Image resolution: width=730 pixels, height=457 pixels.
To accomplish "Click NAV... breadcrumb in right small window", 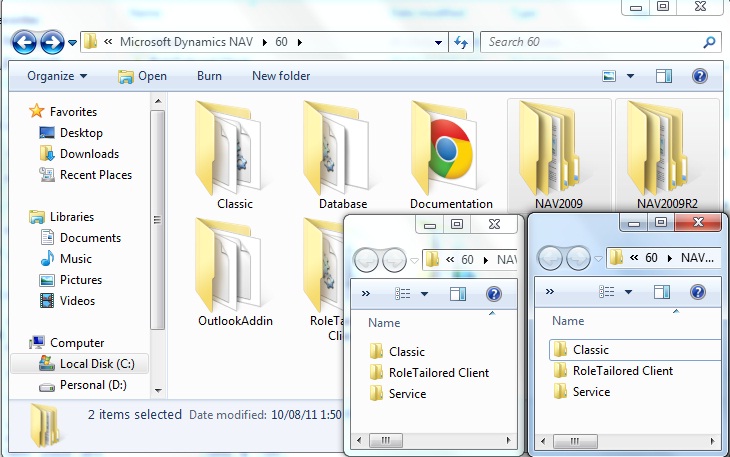I will tap(697, 258).
